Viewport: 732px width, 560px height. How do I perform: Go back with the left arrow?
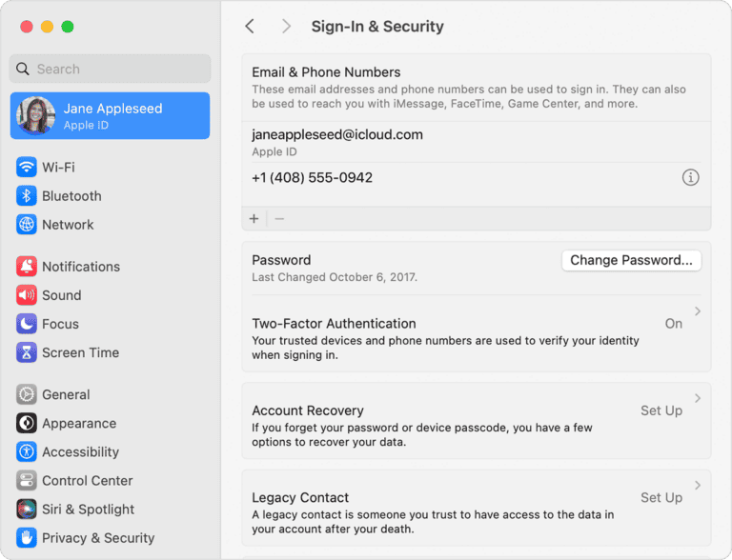click(251, 26)
